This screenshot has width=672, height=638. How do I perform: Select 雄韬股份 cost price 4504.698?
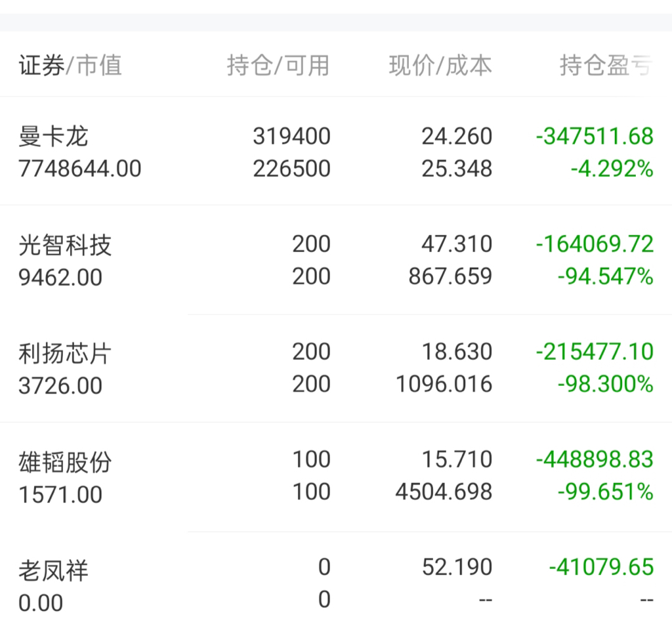(444, 492)
